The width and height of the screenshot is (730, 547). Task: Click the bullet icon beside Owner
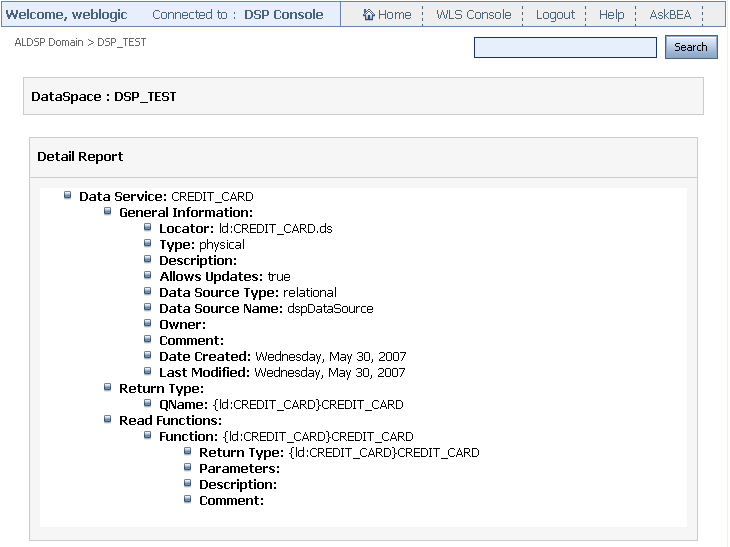(148, 323)
